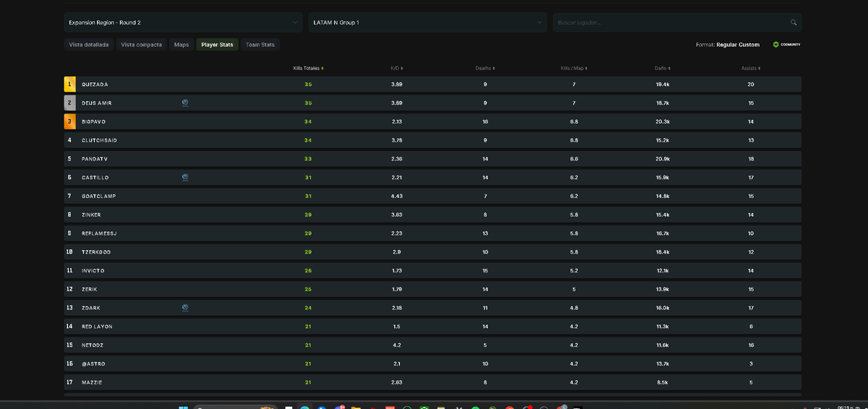Click PANDATV's 33 total kills
Viewport: 868px width, 409px height.
point(308,159)
